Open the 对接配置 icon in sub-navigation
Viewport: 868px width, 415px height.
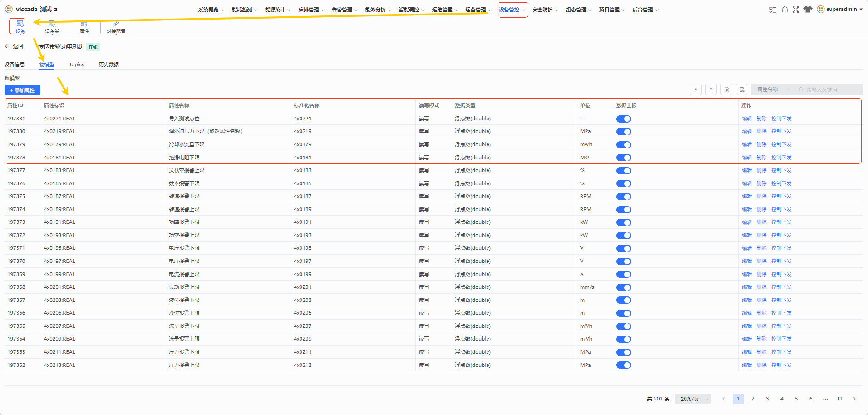pyautogui.click(x=116, y=28)
